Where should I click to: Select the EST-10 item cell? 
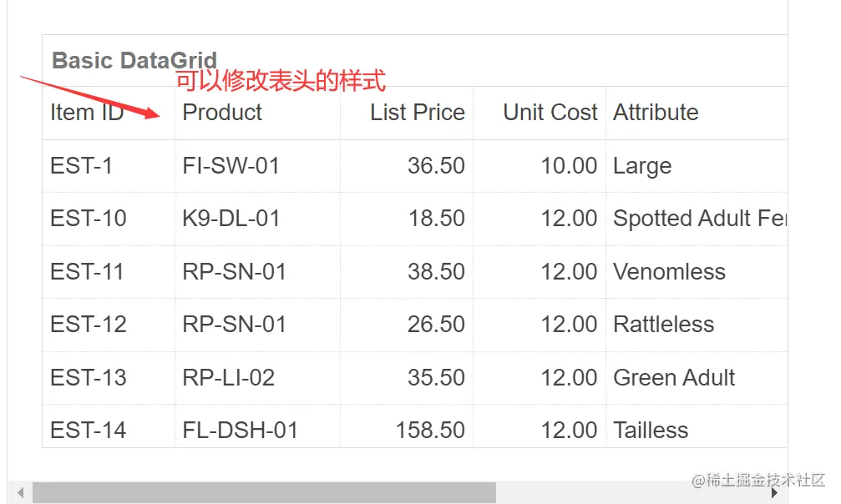(89, 219)
